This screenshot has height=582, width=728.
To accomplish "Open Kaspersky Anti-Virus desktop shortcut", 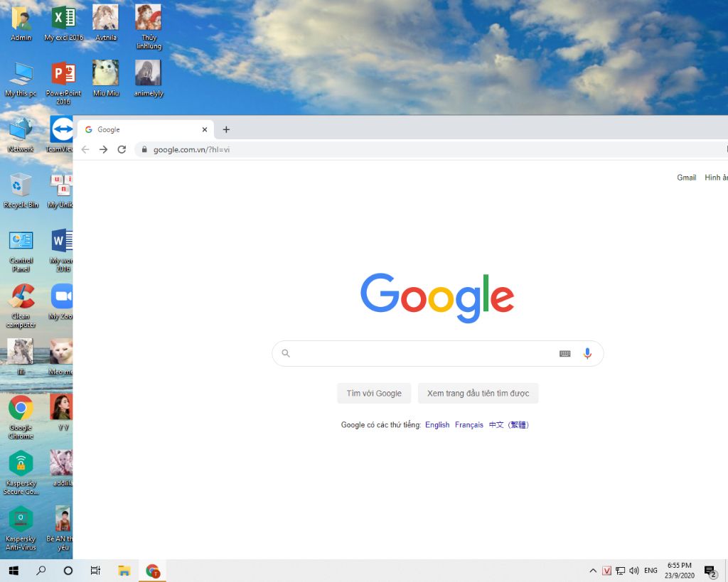I will point(21,528).
